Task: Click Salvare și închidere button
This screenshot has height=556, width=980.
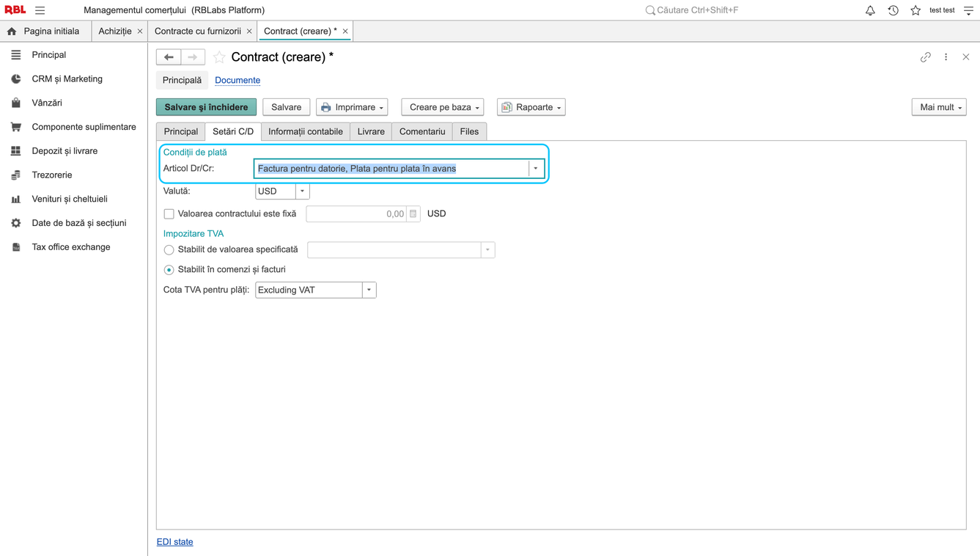Action: (x=207, y=107)
